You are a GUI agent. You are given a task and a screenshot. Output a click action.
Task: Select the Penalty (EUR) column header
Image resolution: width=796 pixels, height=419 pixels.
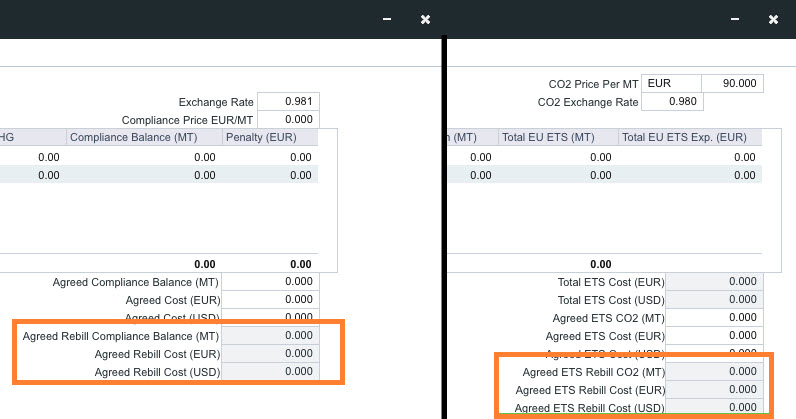(270, 137)
